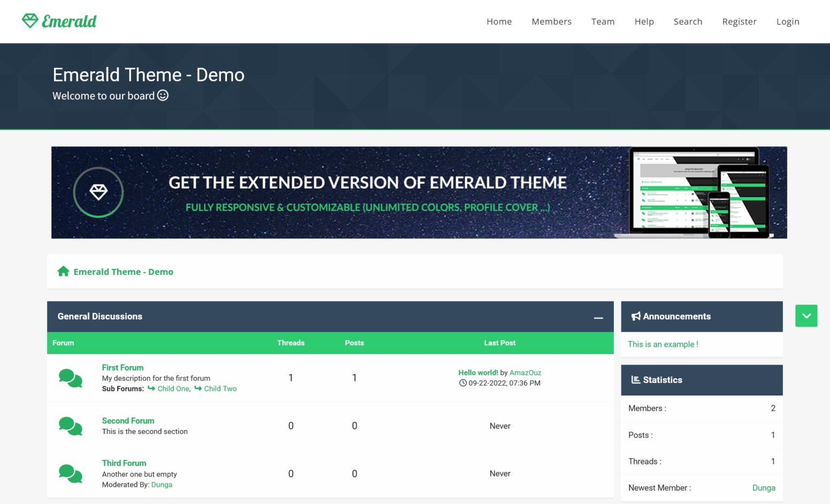830x504 pixels.
Task: Click the home icon in breadcrumb
Action: point(63,271)
